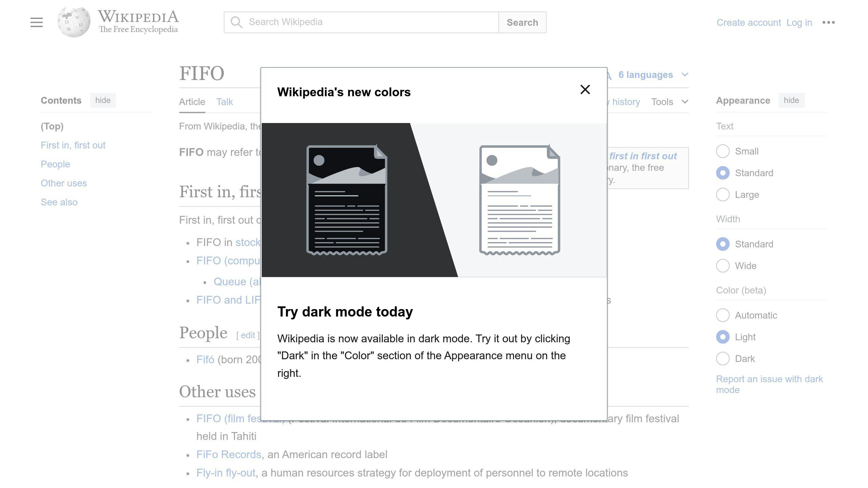
Task: Open the View history tab
Action: [x=624, y=102]
